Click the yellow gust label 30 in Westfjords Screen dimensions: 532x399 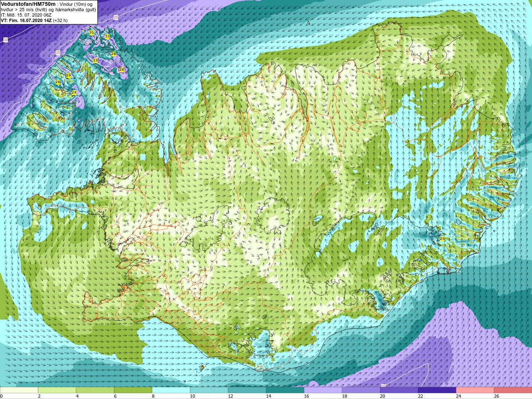click(x=91, y=32)
